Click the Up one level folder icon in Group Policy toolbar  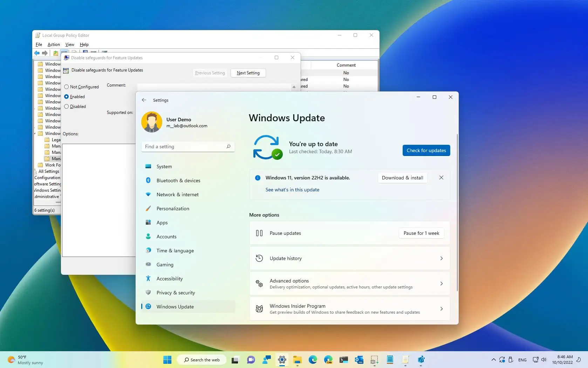click(56, 53)
